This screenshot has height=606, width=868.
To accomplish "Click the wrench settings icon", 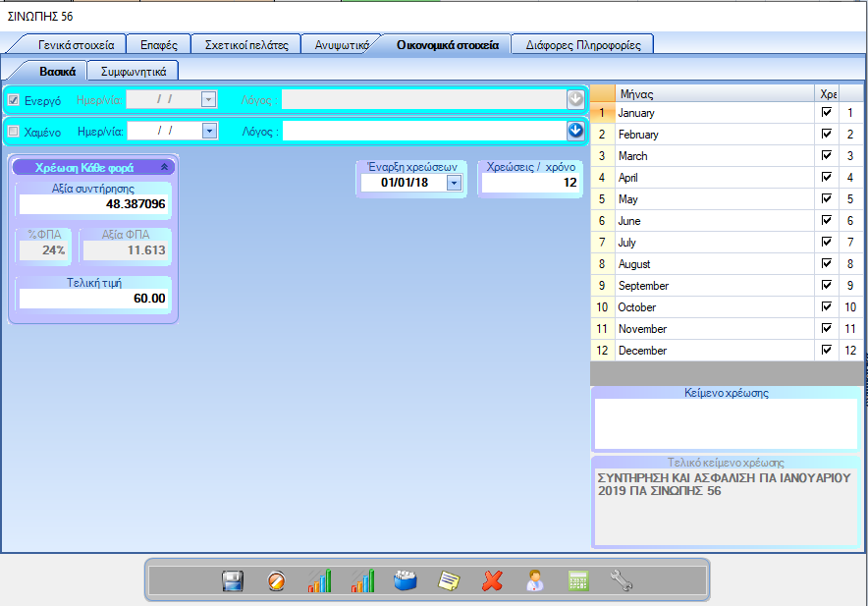I will pyautogui.click(x=622, y=580).
